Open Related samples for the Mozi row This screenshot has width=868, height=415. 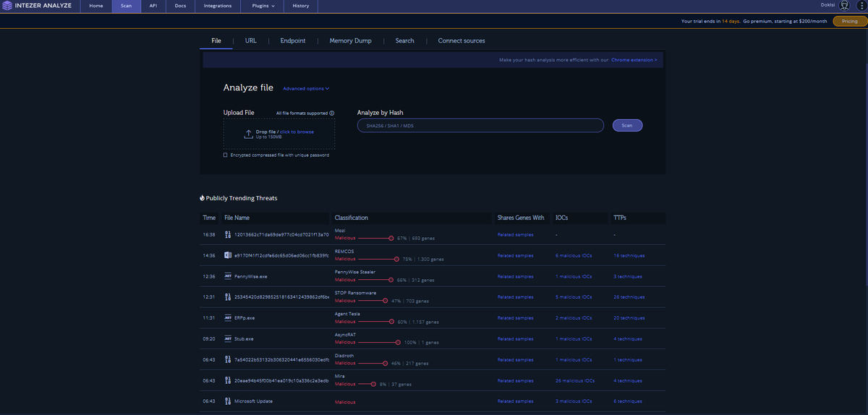[515, 234]
